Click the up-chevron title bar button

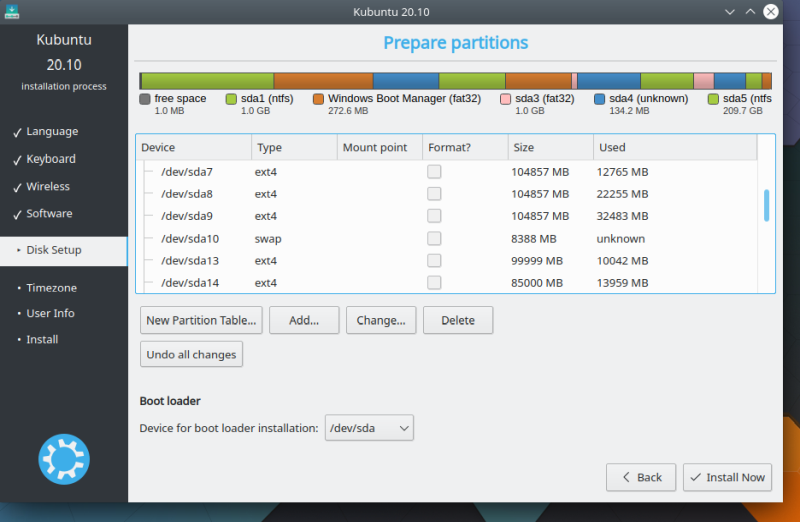[x=750, y=12]
